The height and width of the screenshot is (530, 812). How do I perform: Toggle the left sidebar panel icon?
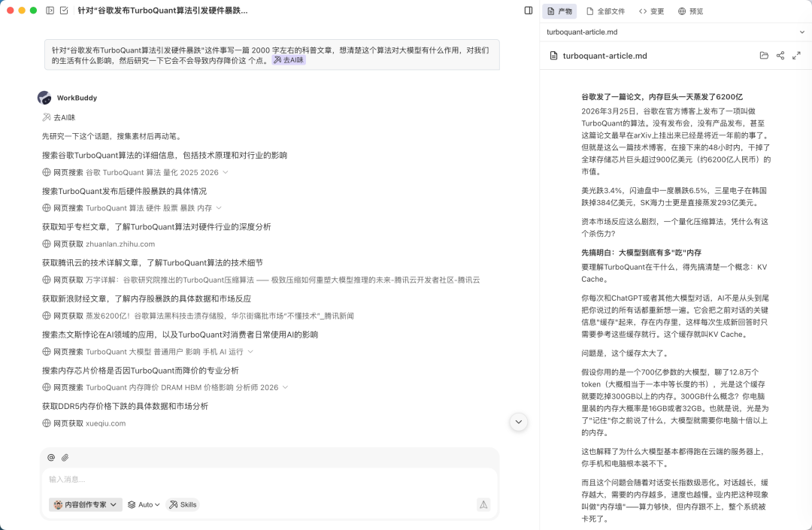pyautogui.click(x=50, y=11)
